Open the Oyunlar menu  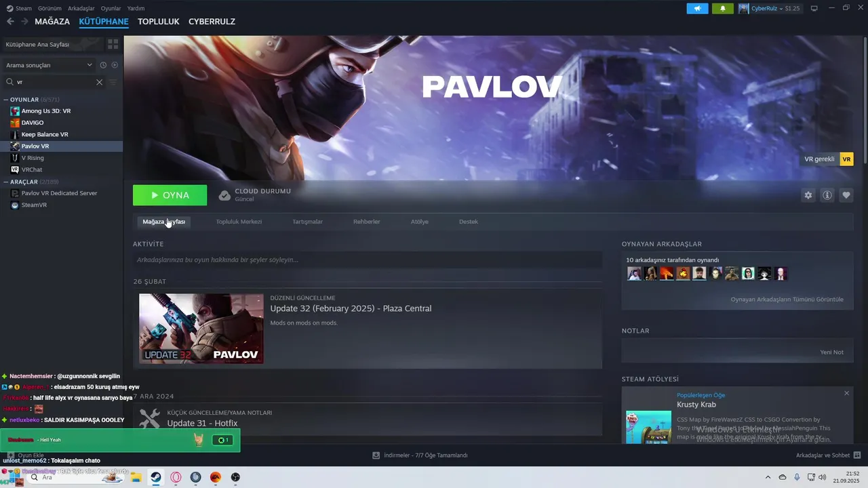pyautogui.click(x=111, y=8)
